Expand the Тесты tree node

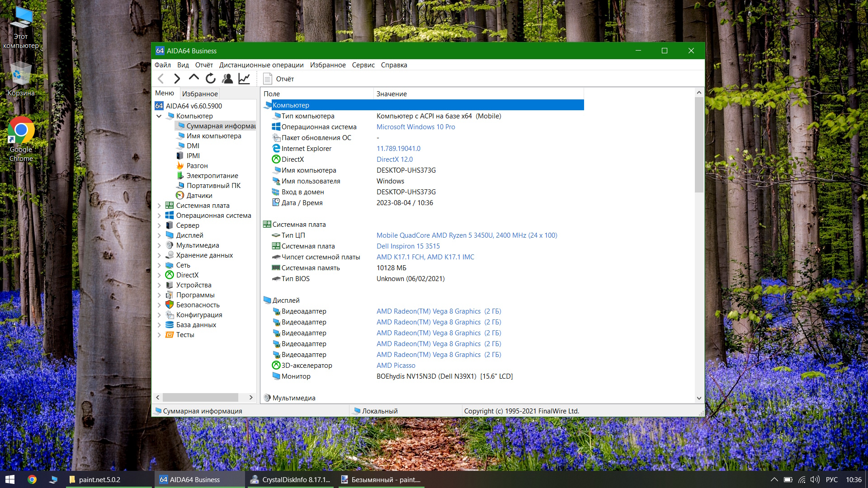pyautogui.click(x=159, y=335)
